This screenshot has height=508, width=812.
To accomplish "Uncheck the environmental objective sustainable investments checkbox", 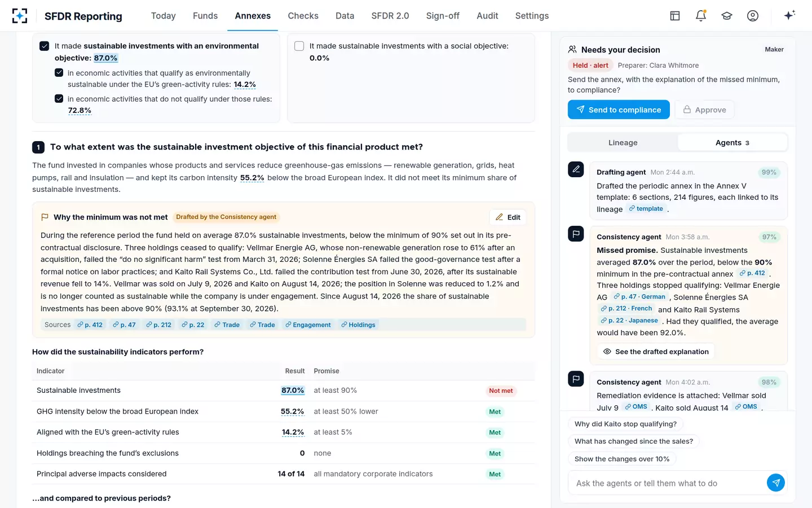I will click(45, 46).
